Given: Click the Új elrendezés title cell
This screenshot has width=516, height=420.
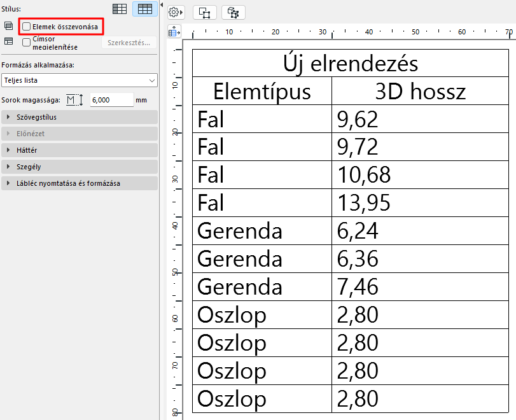Looking at the screenshot, I should pyautogui.click(x=351, y=63).
